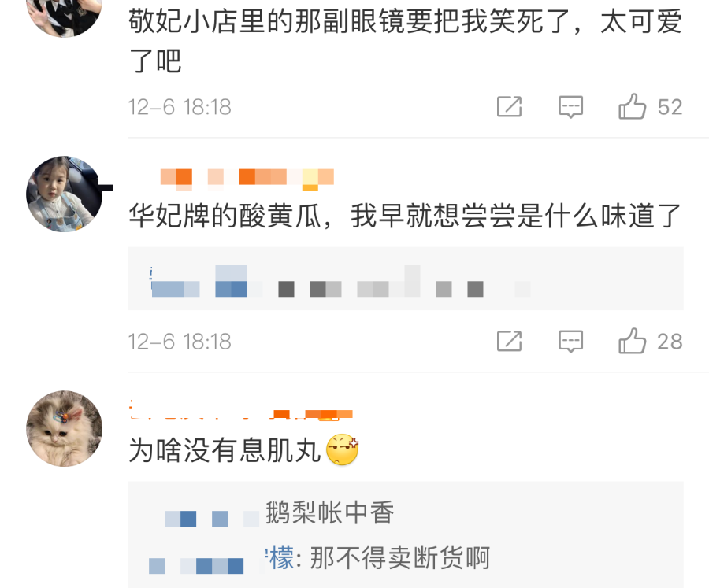Tap the 52 like count
Screen dimensions: 709x588
click(670, 107)
